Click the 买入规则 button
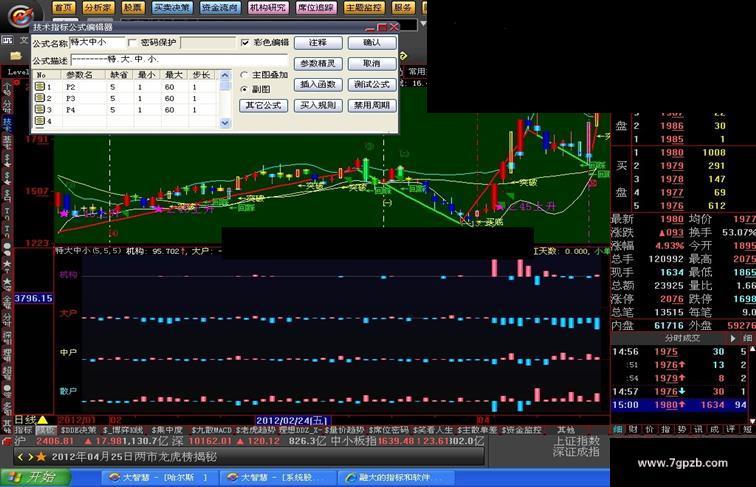 [318, 106]
